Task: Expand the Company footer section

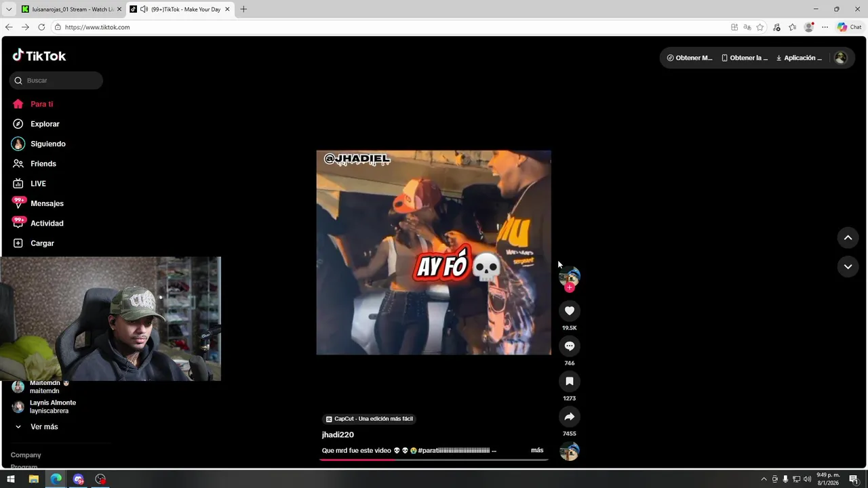Action: (x=26, y=455)
